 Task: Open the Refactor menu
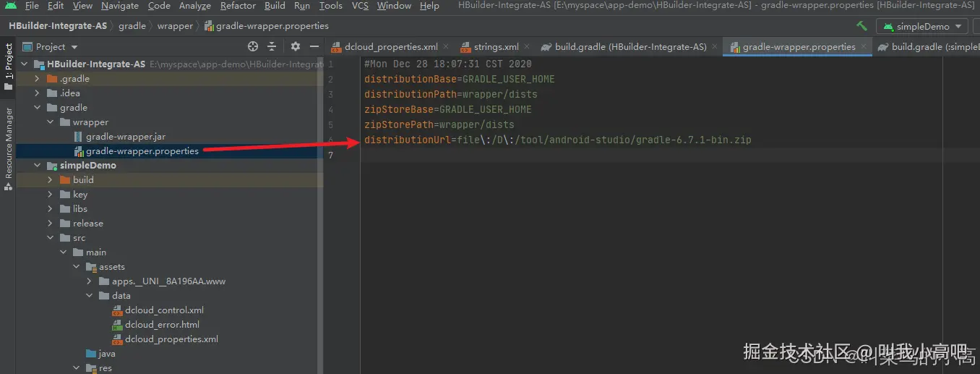click(238, 6)
